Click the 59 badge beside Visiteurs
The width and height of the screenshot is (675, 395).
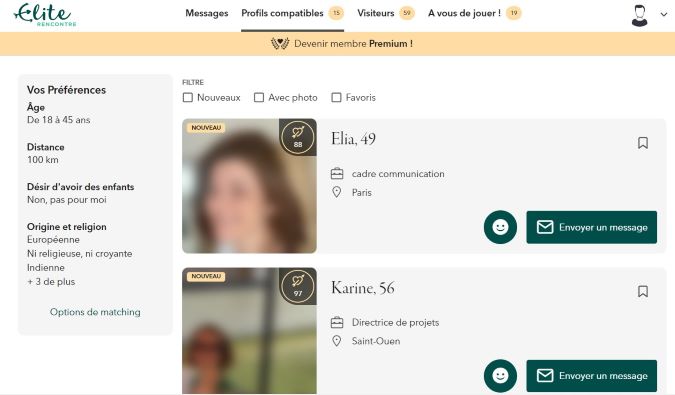click(407, 13)
